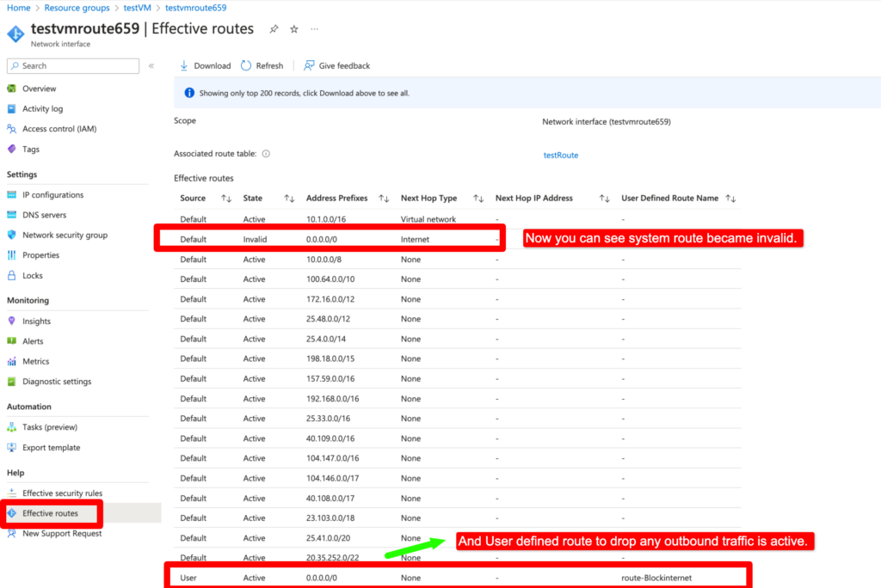Pin the Effective routes page

[x=273, y=28]
